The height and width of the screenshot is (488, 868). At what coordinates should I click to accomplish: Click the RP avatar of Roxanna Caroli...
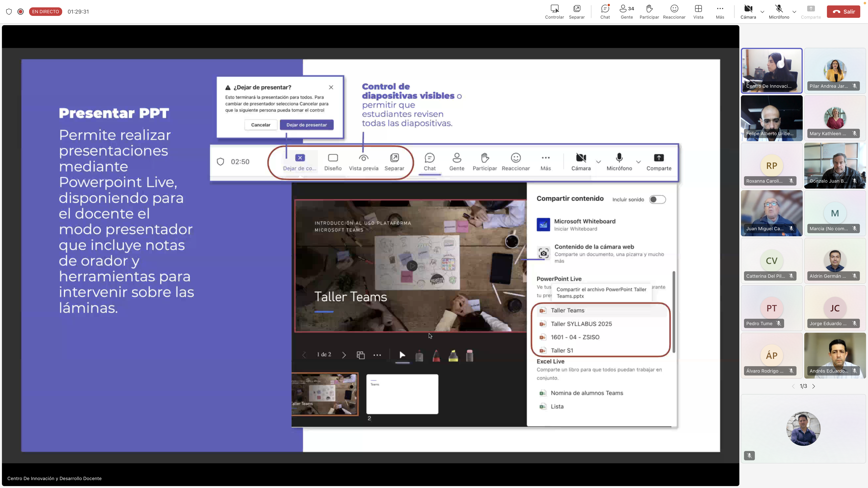(x=771, y=165)
